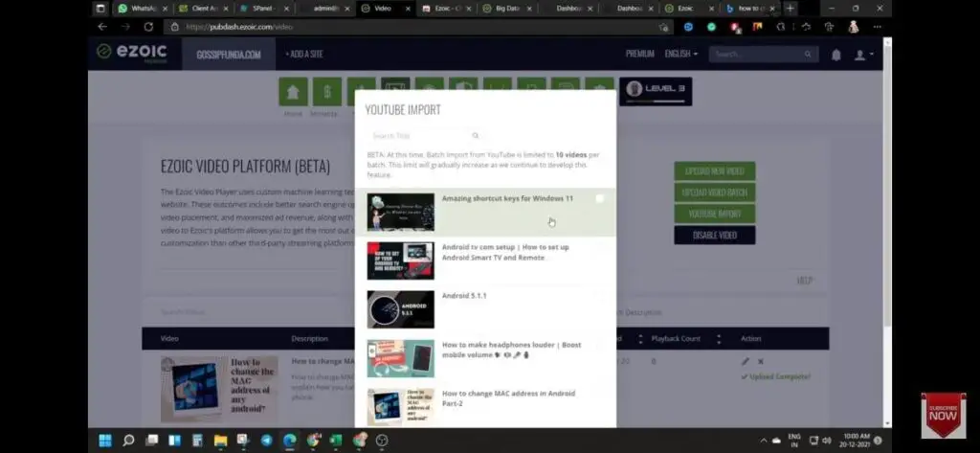Viewport: 980px width, 453px height.
Task: Launch Calculator from the taskbar
Action: click(197, 441)
